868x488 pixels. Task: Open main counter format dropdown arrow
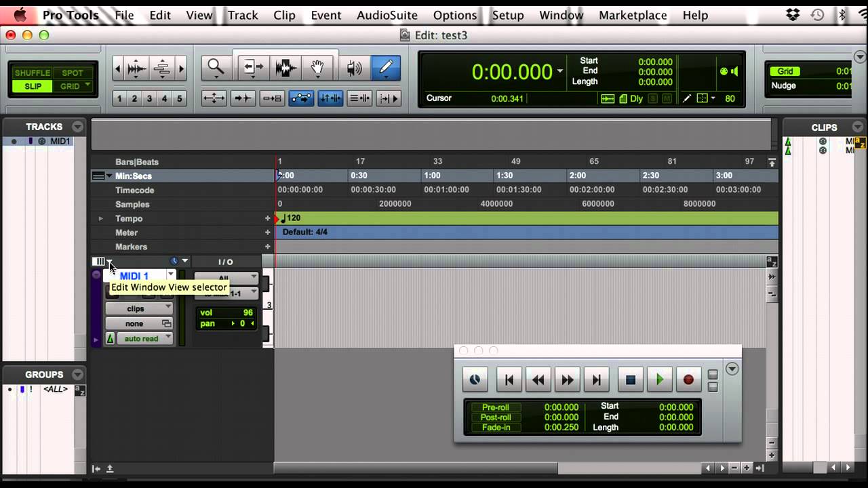pyautogui.click(x=560, y=70)
